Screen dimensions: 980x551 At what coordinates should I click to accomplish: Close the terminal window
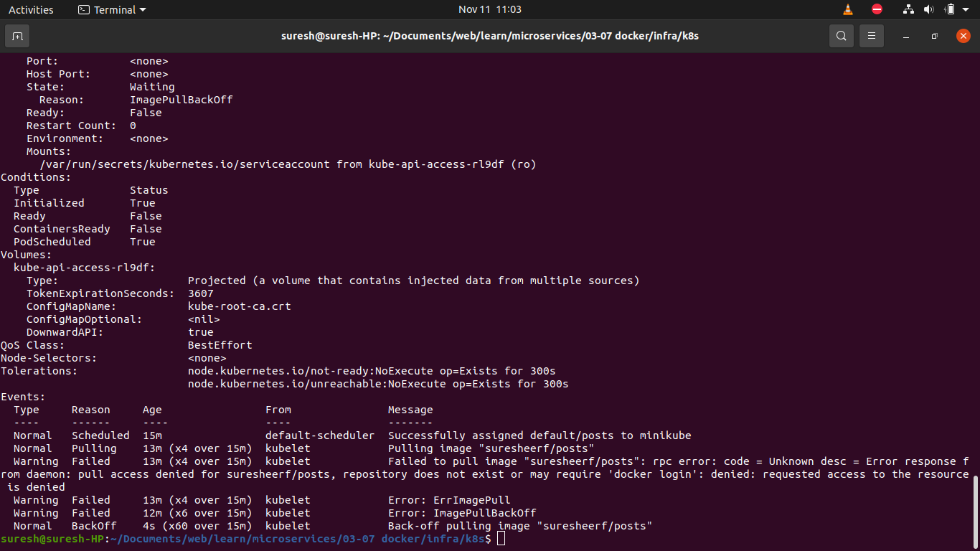[963, 36]
